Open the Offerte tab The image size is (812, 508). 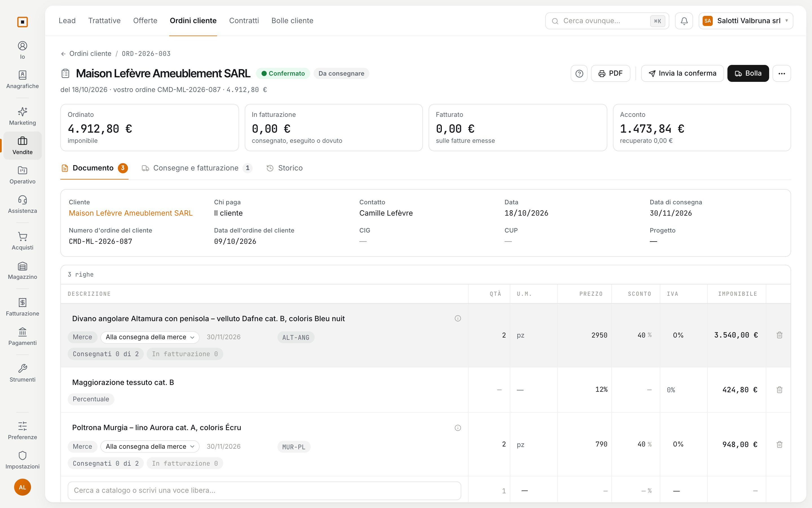point(145,21)
